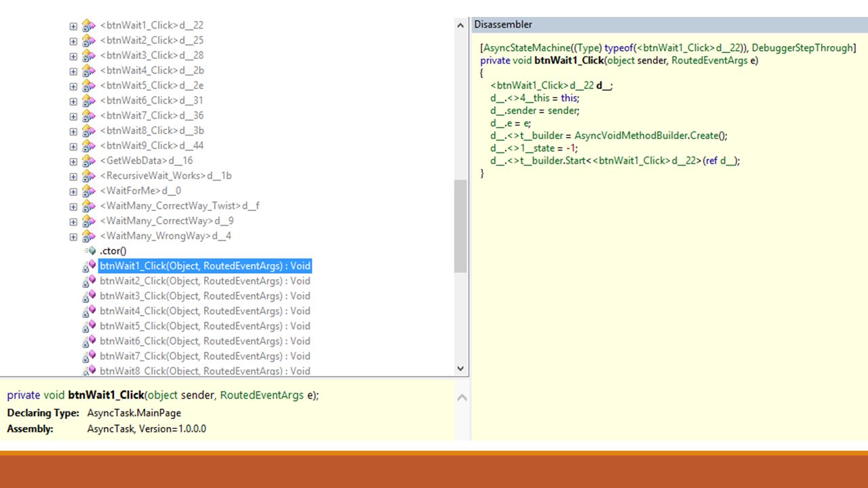The height and width of the screenshot is (488, 868).
Task: Expand the <btnWait3_Click>d__28 node
Action: [73, 56]
